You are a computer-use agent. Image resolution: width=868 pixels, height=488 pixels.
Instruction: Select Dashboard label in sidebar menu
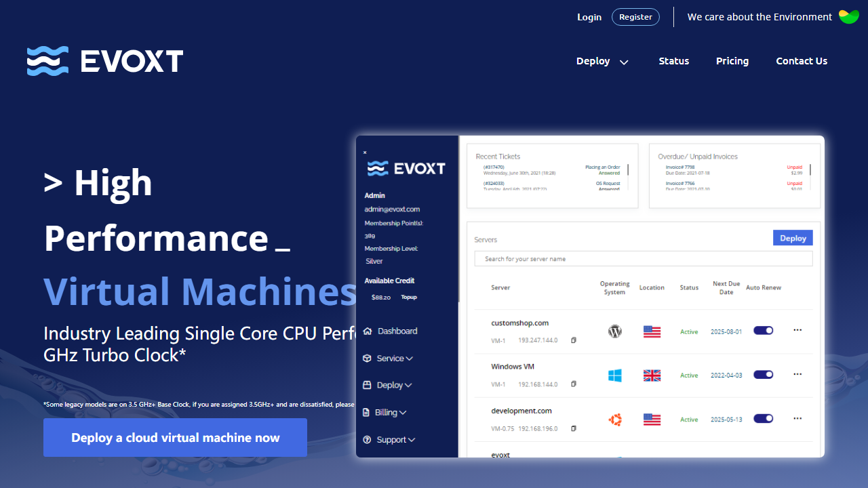pyautogui.click(x=397, y=331)
